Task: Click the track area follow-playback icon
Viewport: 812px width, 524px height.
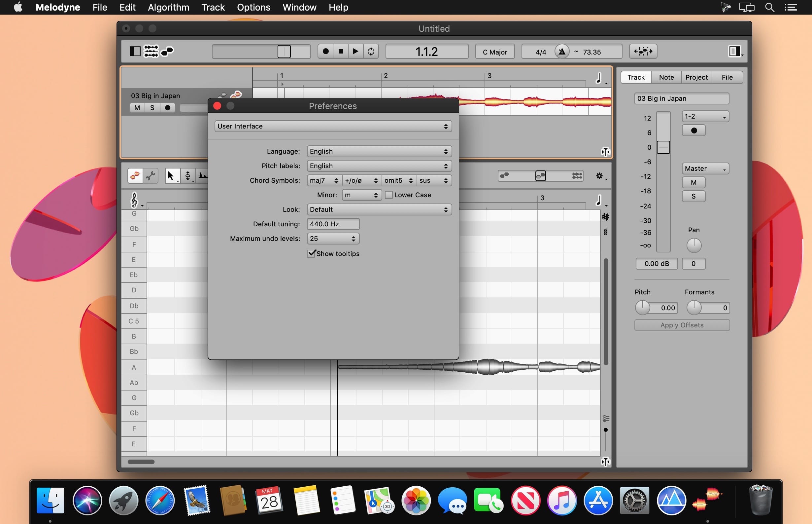Action: point(605,152)
